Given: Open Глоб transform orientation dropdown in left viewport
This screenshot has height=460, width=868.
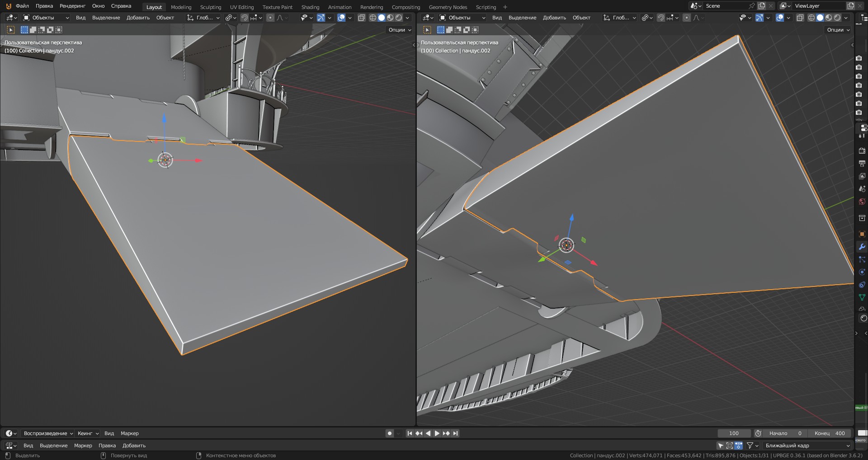Looking at the screenshot, I should click(x=203, y=18).
